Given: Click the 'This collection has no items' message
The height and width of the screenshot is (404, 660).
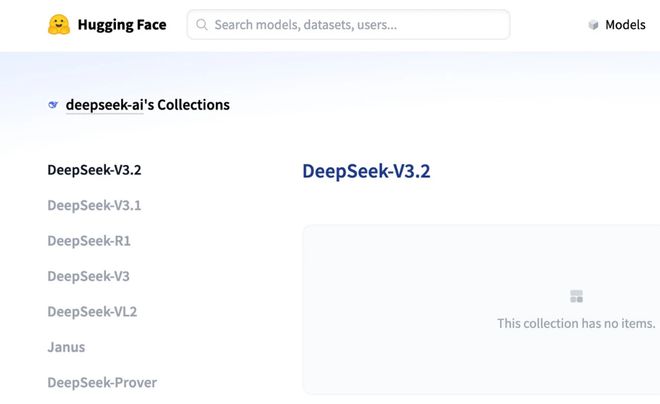Looking at the screenshot, I should click(576, 324).
